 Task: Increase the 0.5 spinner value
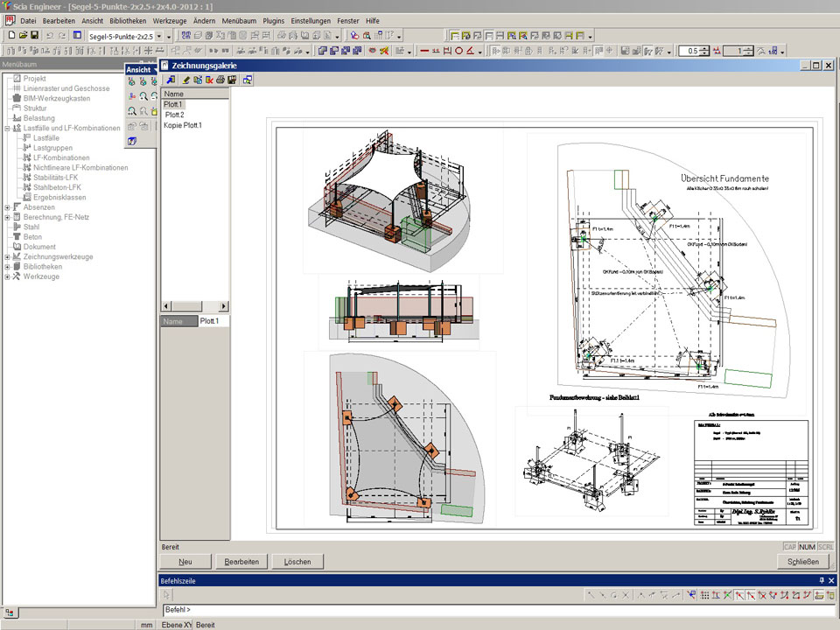pyautogui.click(x=704, y=48)
